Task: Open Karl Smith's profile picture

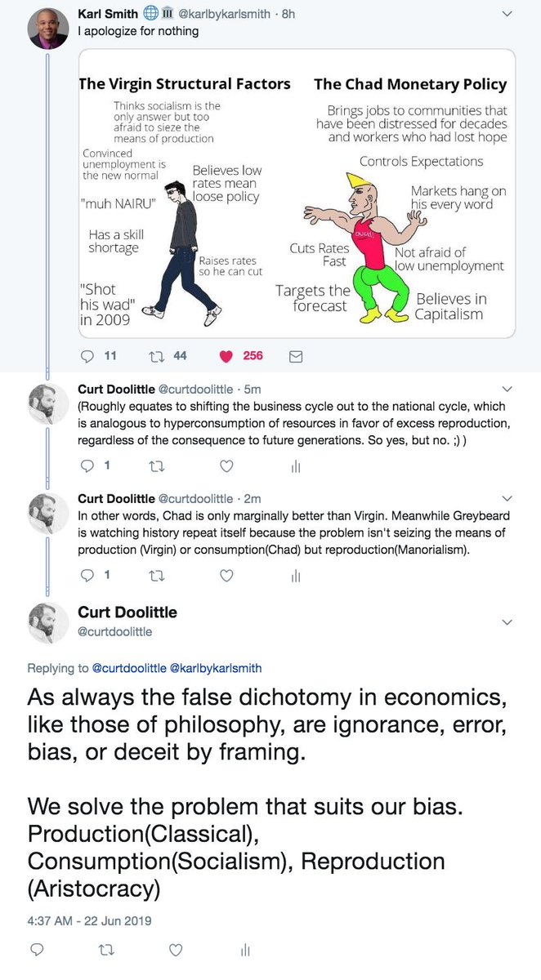Action: pyautogui.click(x=47, y=29)
